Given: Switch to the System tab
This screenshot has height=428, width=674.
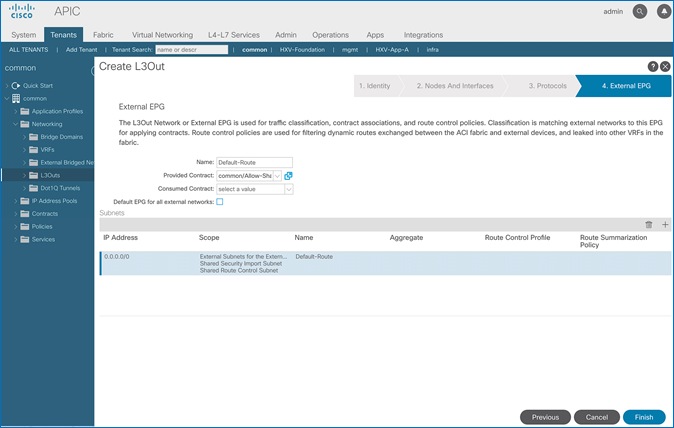Looking at the screenshot, I should click(x=24, y=35).
